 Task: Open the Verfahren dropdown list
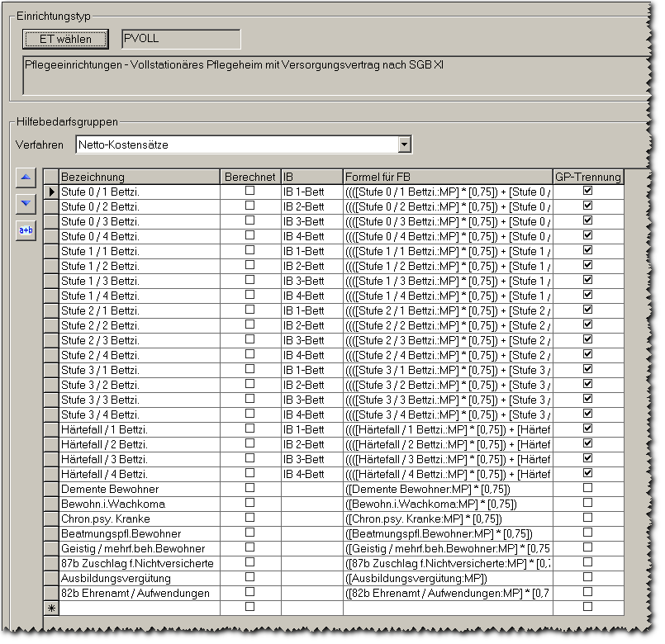pyautogui.click(x=404, y=145)
